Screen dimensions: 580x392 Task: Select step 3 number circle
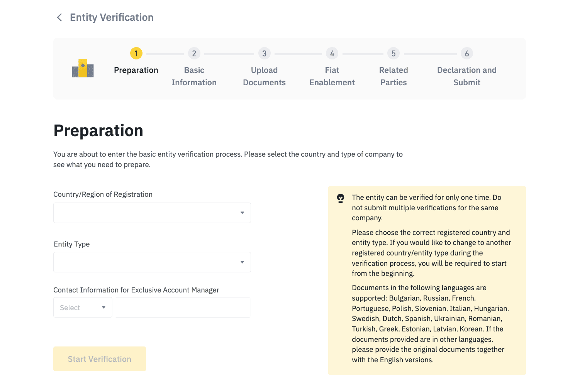point(264,53)
